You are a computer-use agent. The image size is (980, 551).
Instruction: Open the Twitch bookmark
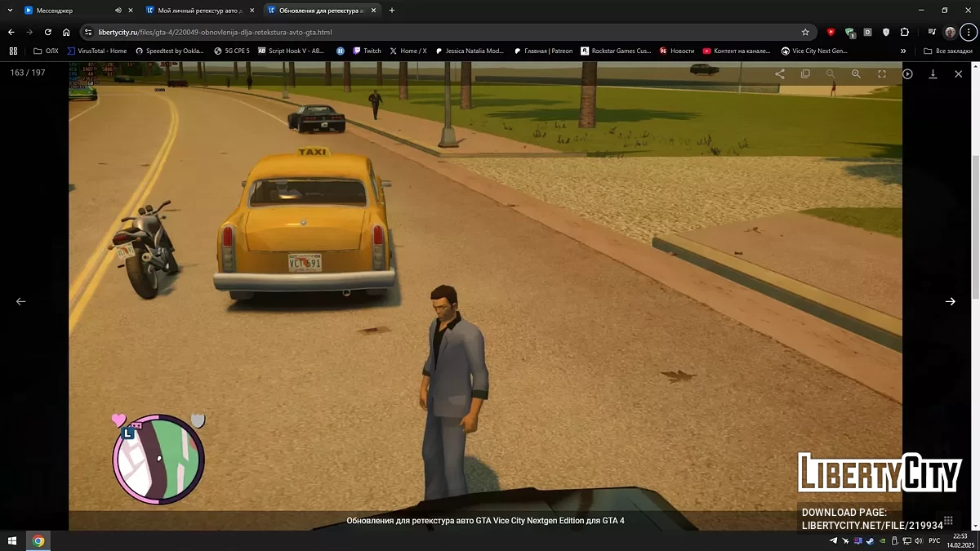click(x=367, y=51)
